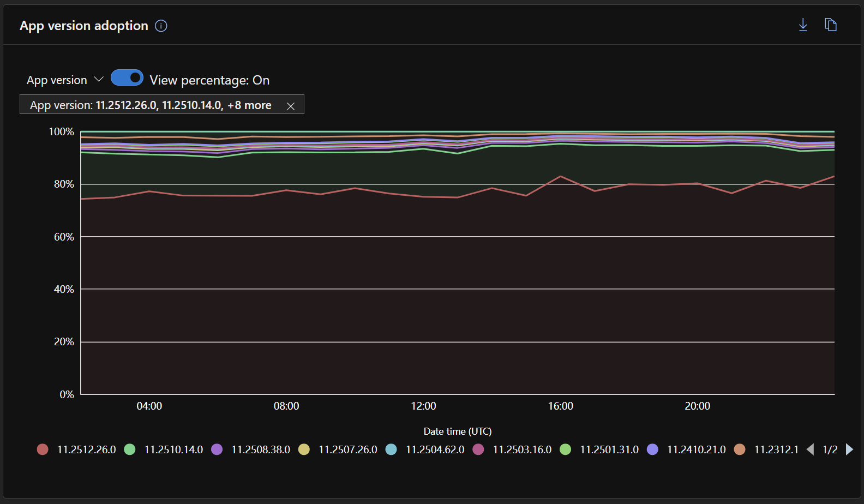Image resolution: width=864 pixels, height=504 pixels.
Task: Select the 11.2503.16.0 legend entry
Action: 512,449
